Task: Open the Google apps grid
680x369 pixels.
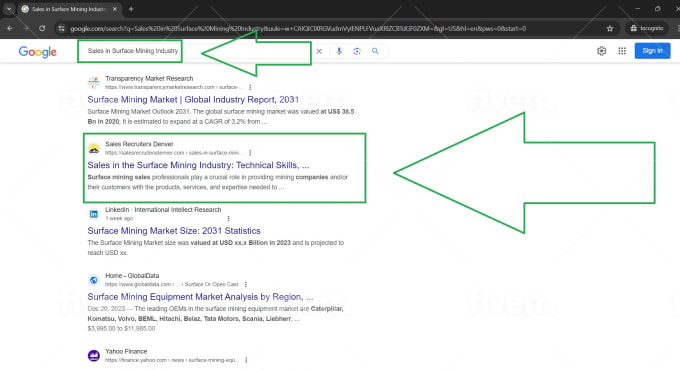Action: pos(622,51)
